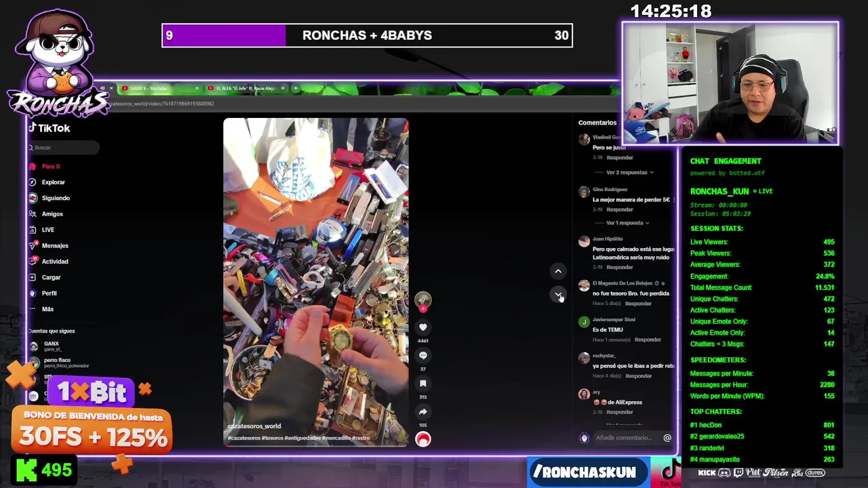Open followed account GANX
Image resolution: width=868 pixels, height=488 pixels.
coord(51,346)
